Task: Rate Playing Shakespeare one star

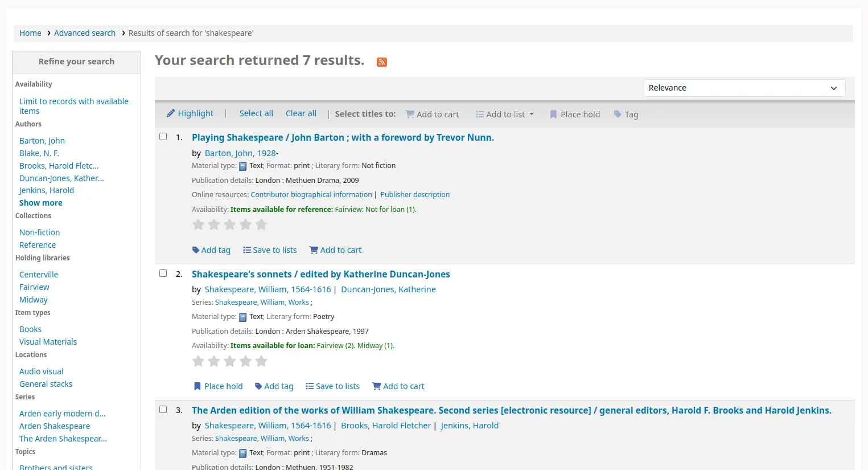Action: click(198, 224)
